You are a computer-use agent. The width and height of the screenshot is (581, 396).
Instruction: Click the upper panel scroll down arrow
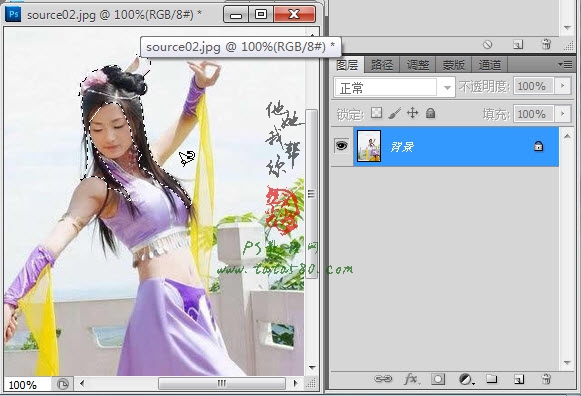click(x=567, y=27)
